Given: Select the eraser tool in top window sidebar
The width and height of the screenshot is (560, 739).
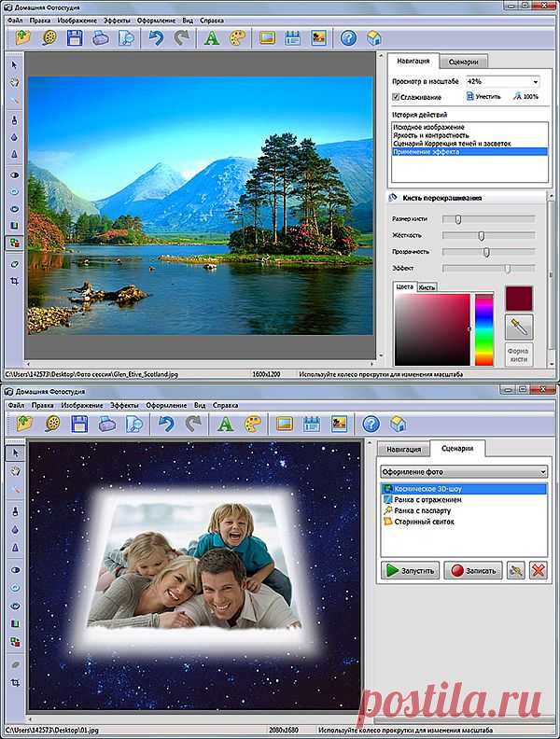Looking at the screenshot, I should coord(15,264).
